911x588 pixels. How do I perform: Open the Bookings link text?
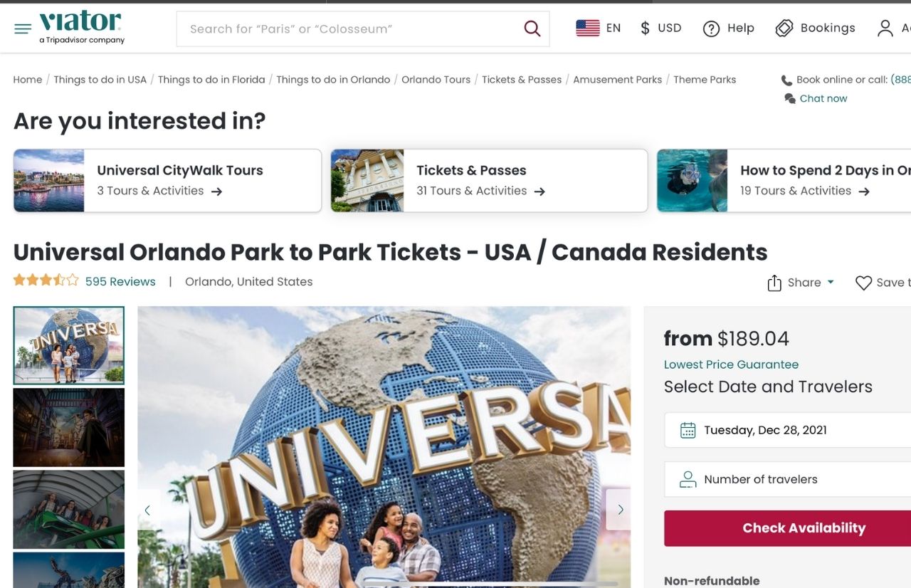coord(828,28)
